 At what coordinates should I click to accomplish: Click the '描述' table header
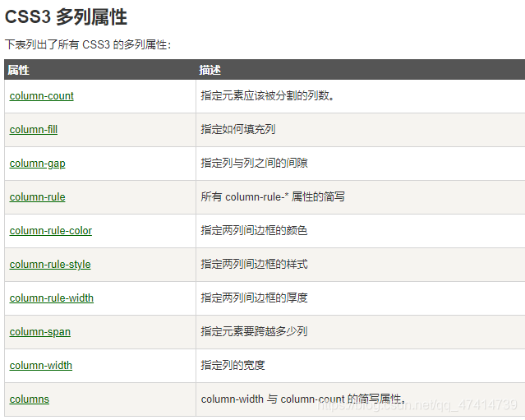[210, 70]
